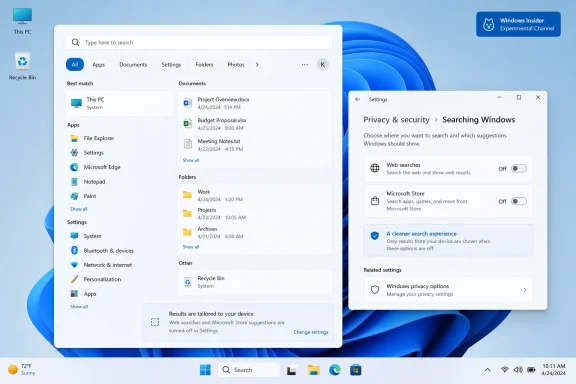Image resolution: width=576 pixels, height=384 pixels.
Task: Open Microsoft Store from taskbar
Action: pyautogui.click(x=356, y=370)
